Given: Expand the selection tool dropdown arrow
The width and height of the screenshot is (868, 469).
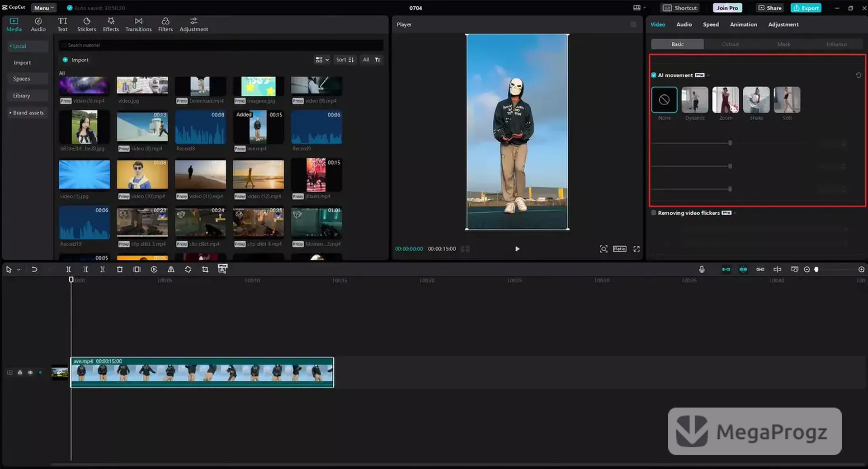Looking at the screenshot, I should tap(19, 270).
